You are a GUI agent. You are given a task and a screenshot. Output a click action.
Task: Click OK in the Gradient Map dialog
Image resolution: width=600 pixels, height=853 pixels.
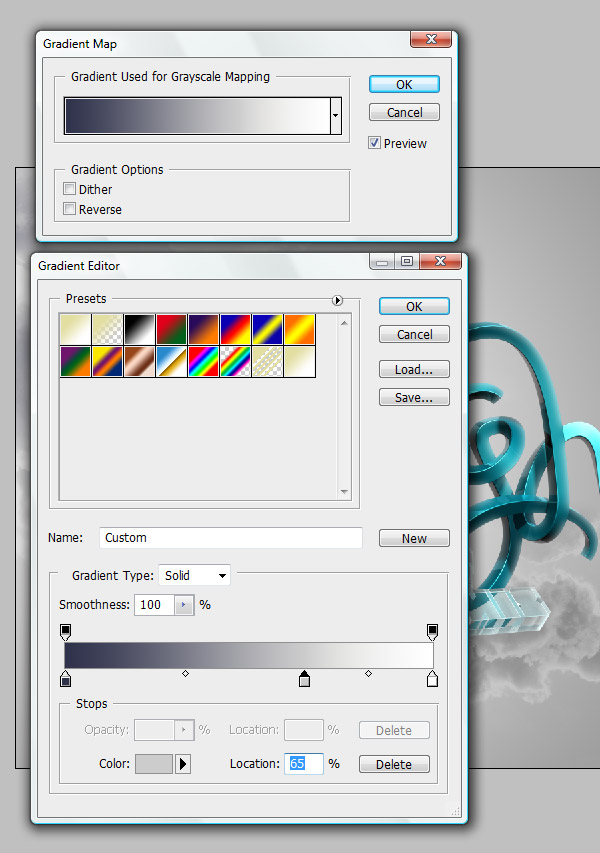point(404,84)
